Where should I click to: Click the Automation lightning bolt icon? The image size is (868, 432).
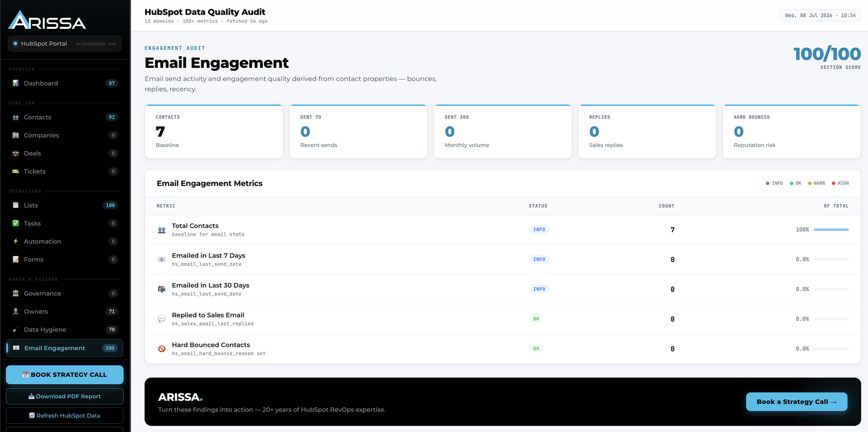pos(16,242)
